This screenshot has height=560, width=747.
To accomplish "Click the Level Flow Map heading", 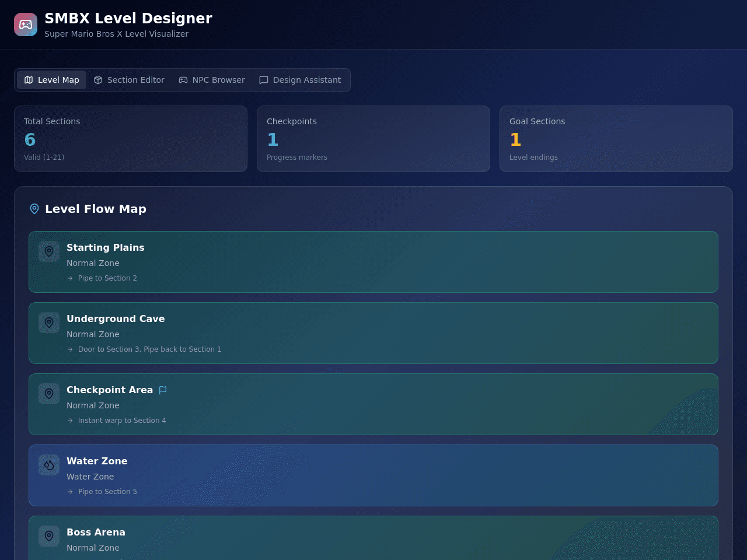I will [96, 209].
